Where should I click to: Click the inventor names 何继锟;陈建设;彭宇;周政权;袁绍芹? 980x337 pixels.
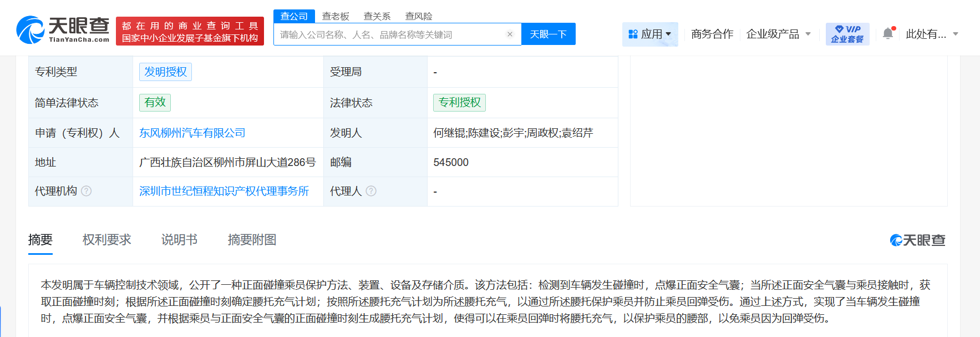(x=513, y=133)
